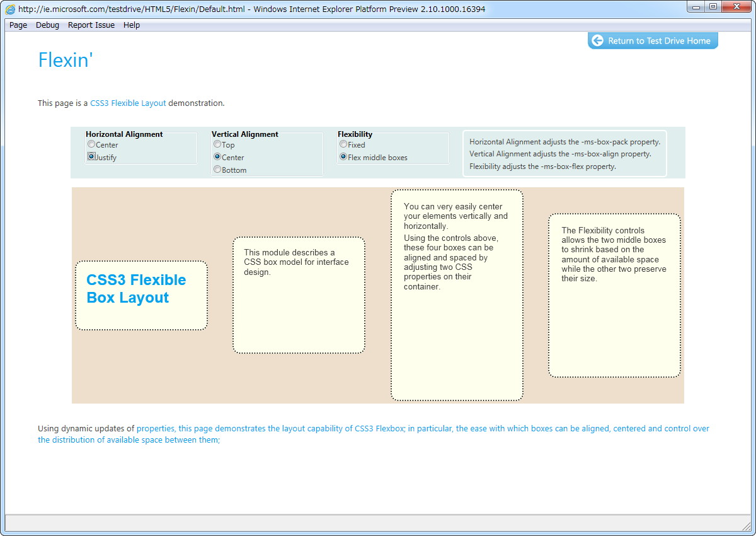Minimize the Internet Explorer window
The height and width of the screenshot is (536, 756).
696,7
